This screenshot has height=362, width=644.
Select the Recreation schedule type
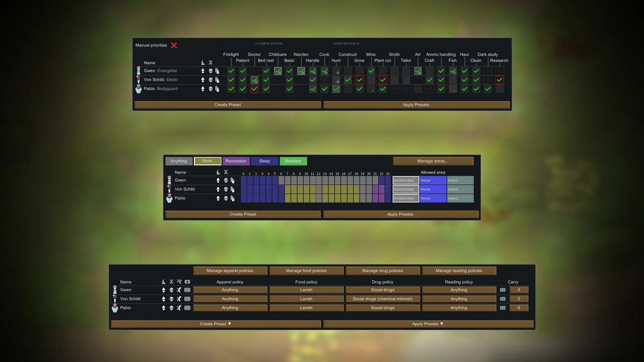[236, 161]
